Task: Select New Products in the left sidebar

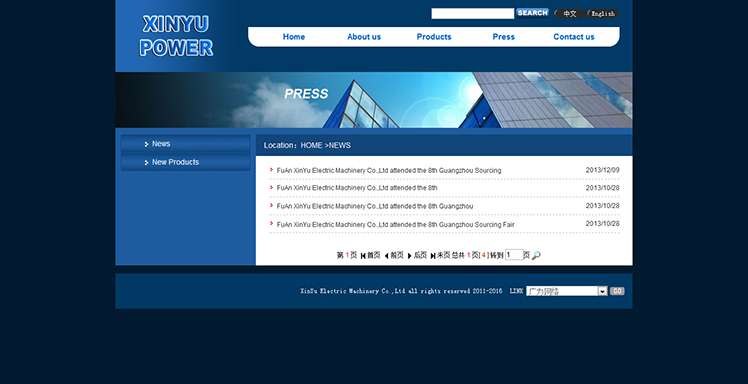Action: click(186, 162)
